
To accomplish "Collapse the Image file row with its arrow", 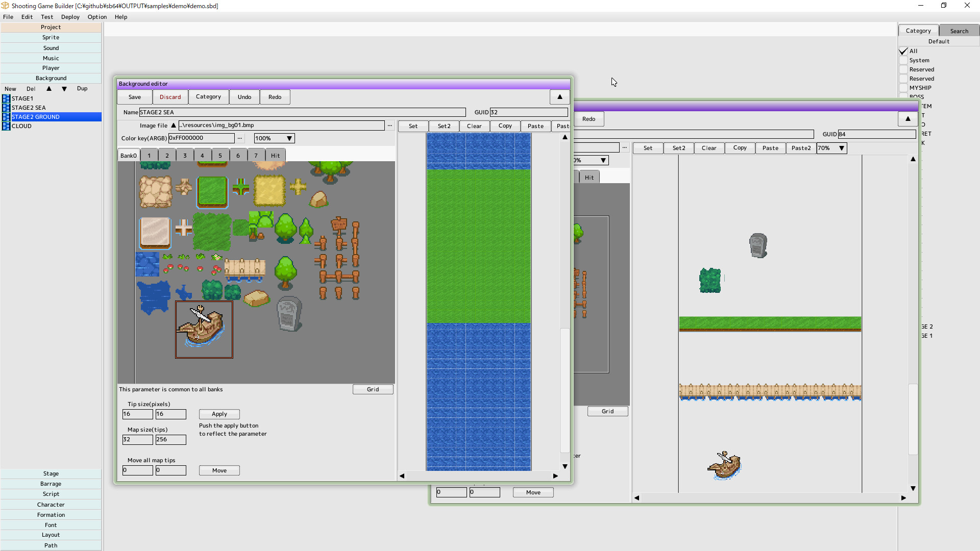I will (x=174, y=125).
